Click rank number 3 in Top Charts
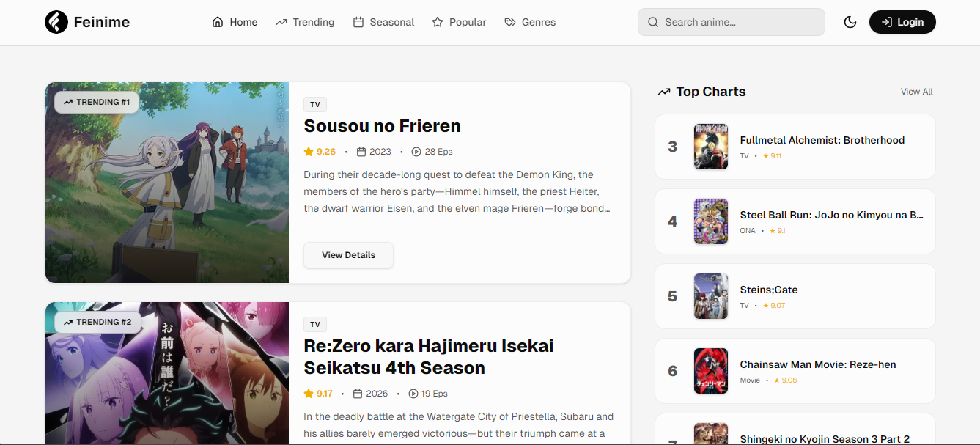Image resolution: width=980 pixels, height=445 pixels. coord(673,147)
